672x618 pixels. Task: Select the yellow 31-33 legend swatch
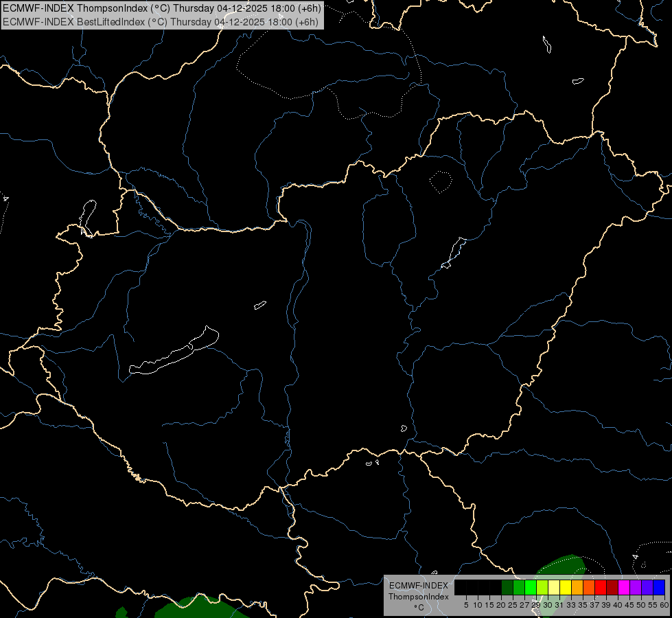[x=566, y=587]
